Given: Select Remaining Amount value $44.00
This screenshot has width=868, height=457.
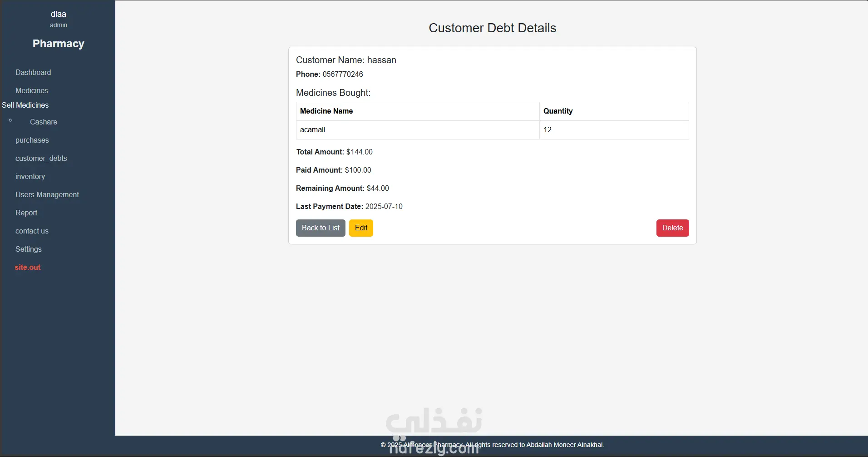Looking at the screenshot, I should pos(378,188).
